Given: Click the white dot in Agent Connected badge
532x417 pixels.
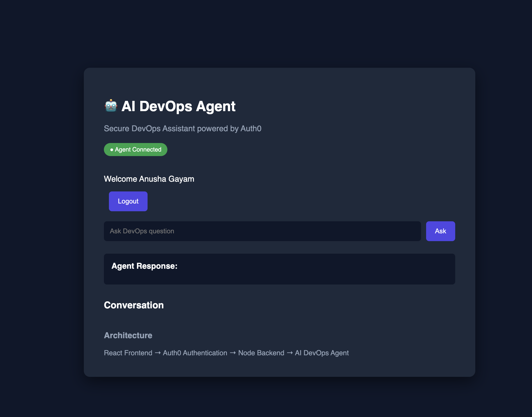Looking at the screenshot, I should [x=112, y=150].
